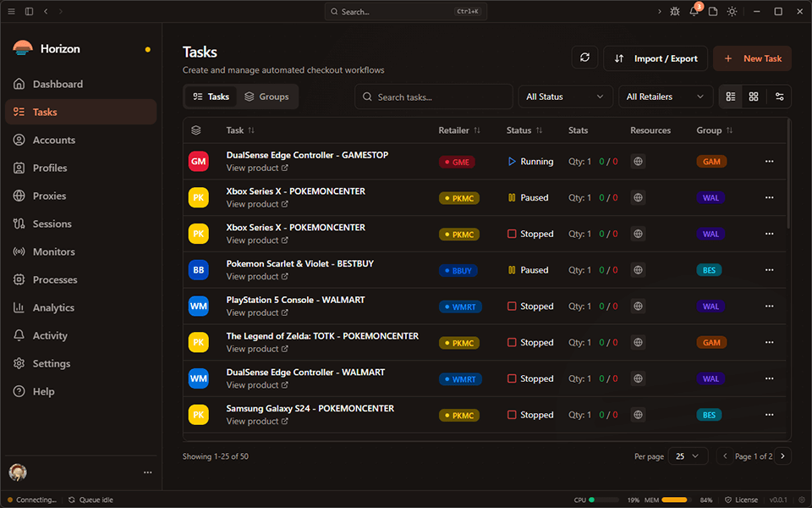Click the Stopped status of PlayStation 5 task
The image size is (812, 508).
pos(530,306)
